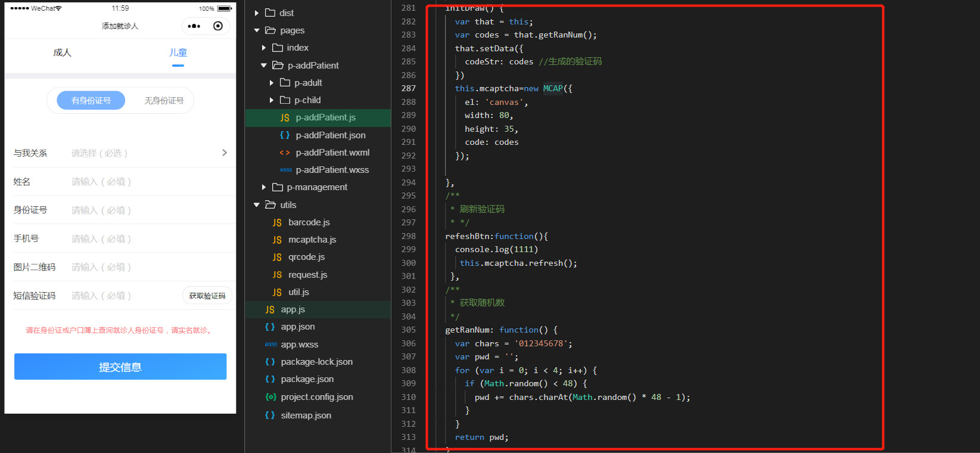The image size is (980, 453).
Task: Click the wxss icon beside app.wxss
Action: pos(270,345)
